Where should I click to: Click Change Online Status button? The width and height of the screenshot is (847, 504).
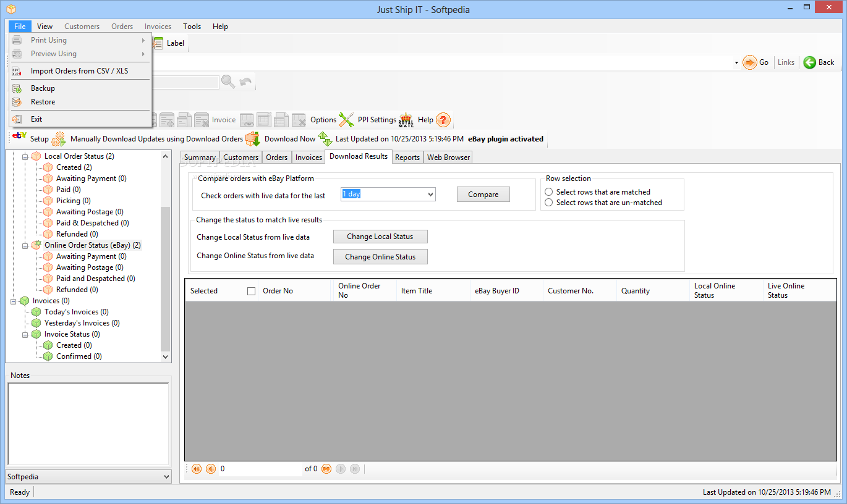click(380, 257)
